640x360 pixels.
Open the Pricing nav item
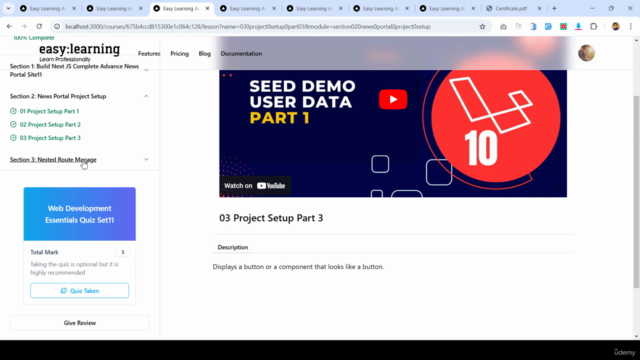pos(180,53)
